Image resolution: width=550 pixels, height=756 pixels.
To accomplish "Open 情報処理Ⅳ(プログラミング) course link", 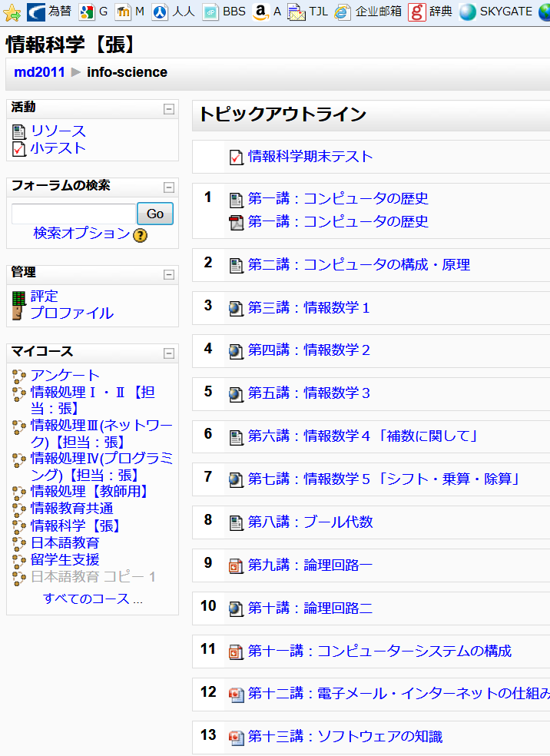I will coord(101,466).
